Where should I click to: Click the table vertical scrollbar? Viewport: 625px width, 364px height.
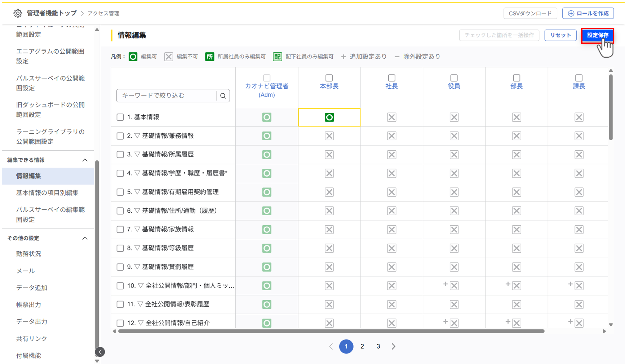(x=611, y=107)
